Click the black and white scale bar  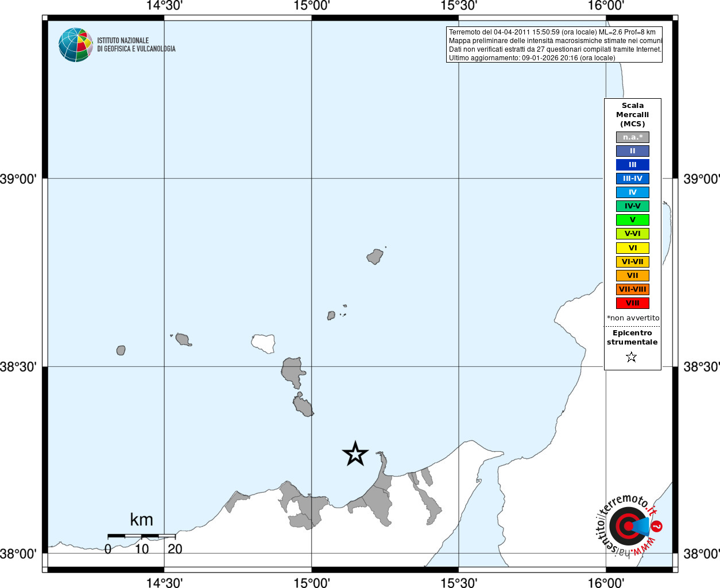[141, 536]
